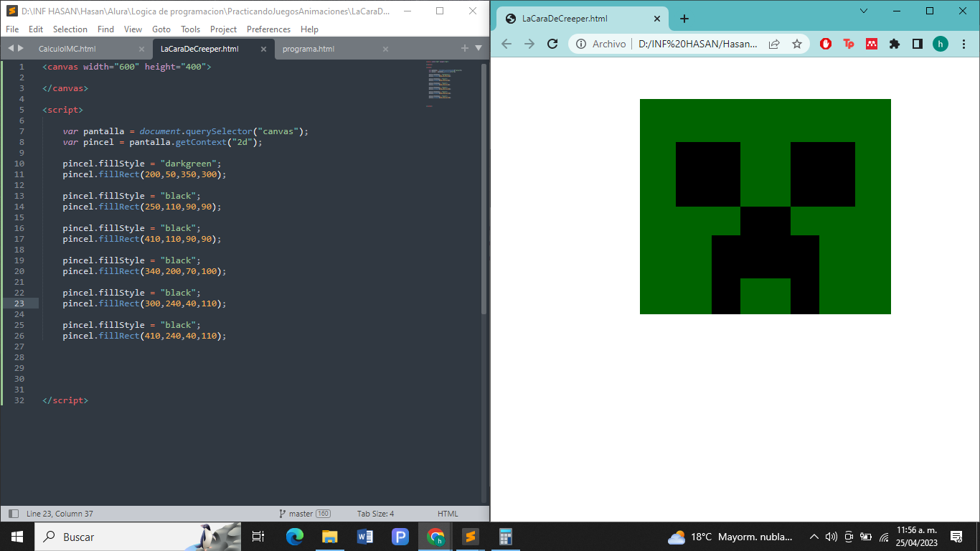Click the Line 23, Column 37 status text

pyautogui.click(x=60, y=514)
